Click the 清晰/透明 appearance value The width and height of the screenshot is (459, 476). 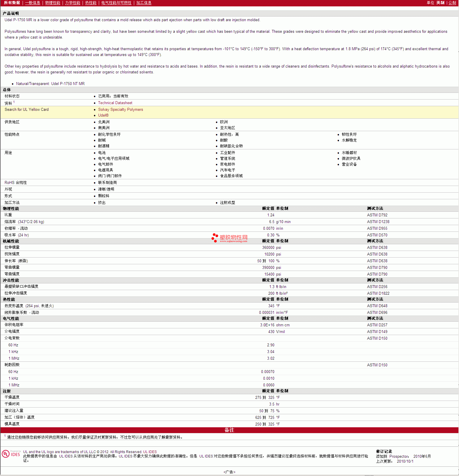click(106, 189)
